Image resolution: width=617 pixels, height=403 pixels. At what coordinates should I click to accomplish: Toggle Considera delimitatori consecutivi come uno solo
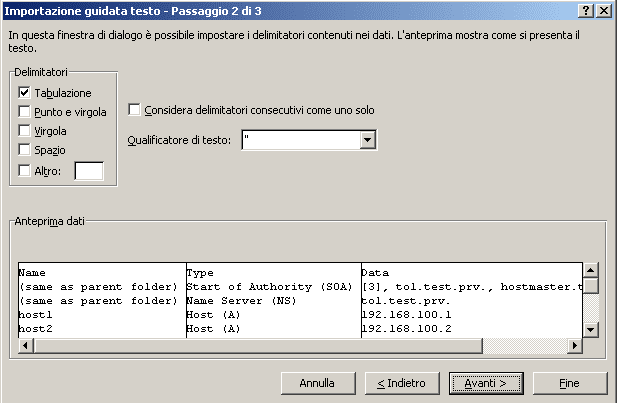click(x=134, y=109)
